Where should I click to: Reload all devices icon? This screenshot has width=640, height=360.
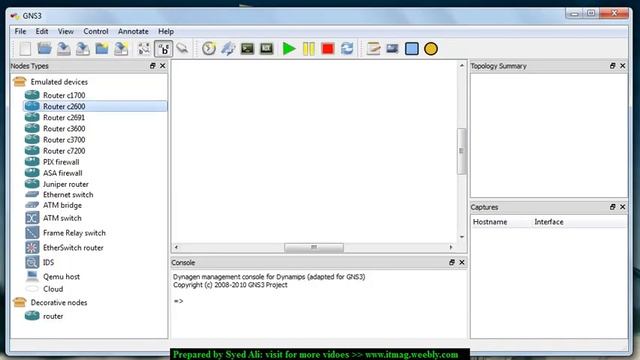click(347, 49)
